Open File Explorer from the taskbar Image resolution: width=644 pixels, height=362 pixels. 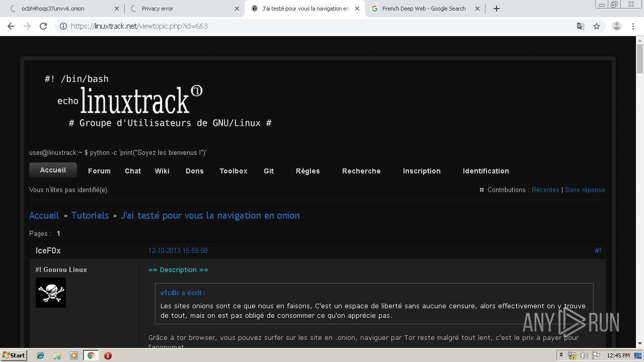(57, 355)
